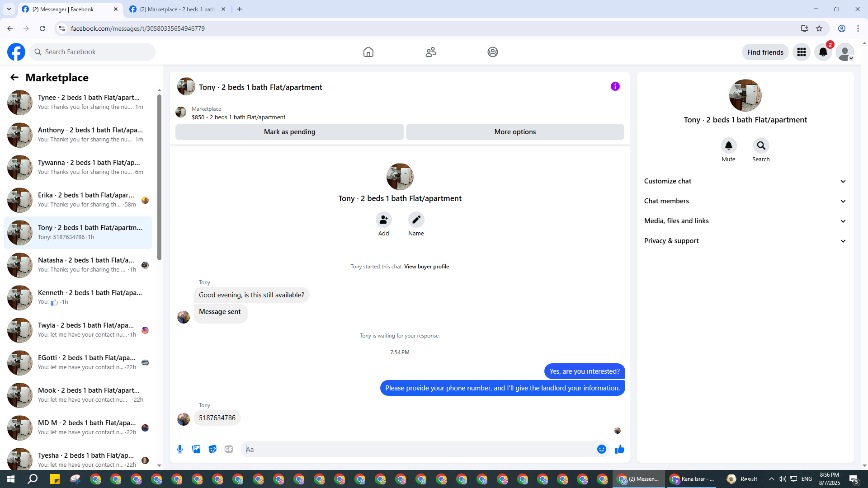868x488 pixels.
Task: Open Natasha conversation in list
Action: [x=78, y=265]
